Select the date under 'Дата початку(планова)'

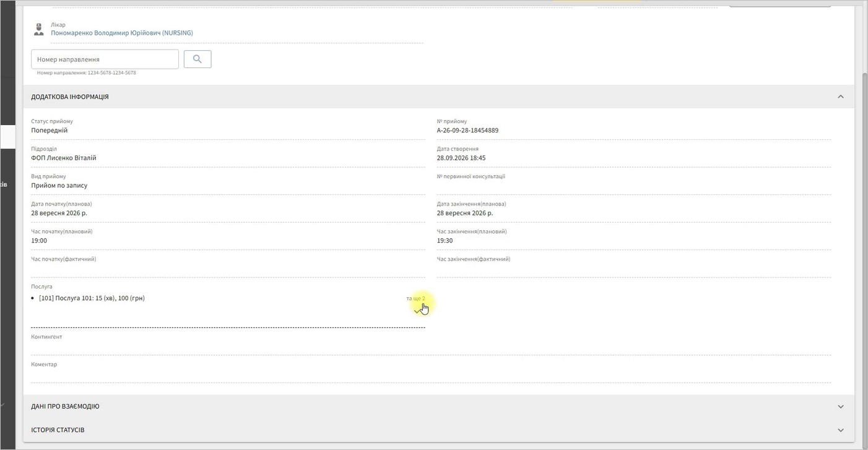click(x=59, y=213)
